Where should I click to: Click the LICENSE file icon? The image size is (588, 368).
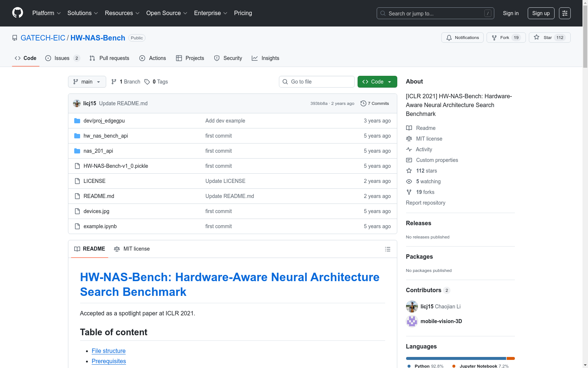point(77,181)
